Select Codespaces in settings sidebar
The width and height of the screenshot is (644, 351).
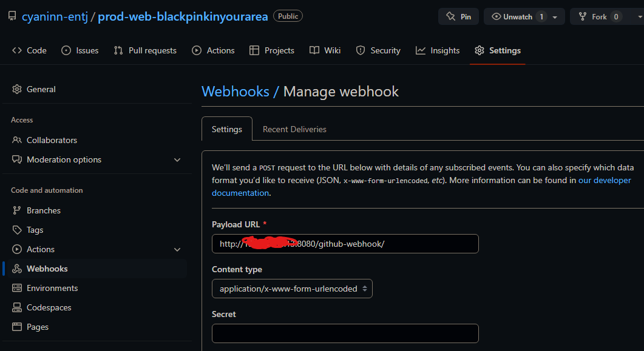(x=97, y=307)
